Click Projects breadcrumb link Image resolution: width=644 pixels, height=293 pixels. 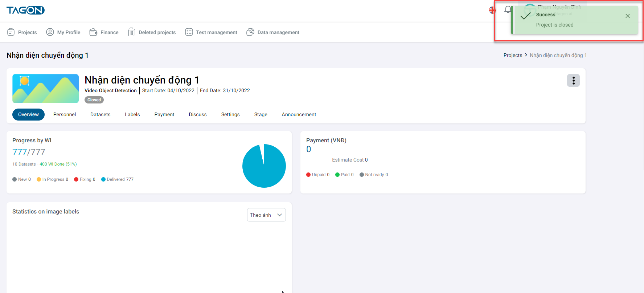tap(513, 55)
